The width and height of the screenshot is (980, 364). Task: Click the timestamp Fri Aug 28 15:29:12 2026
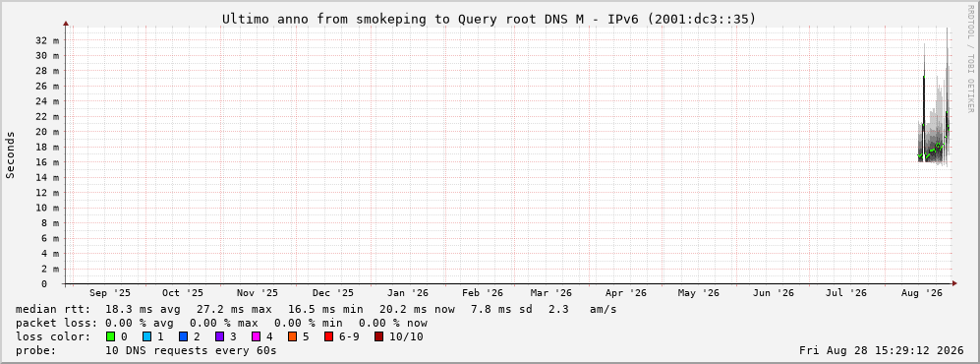(x=882, y=351)
